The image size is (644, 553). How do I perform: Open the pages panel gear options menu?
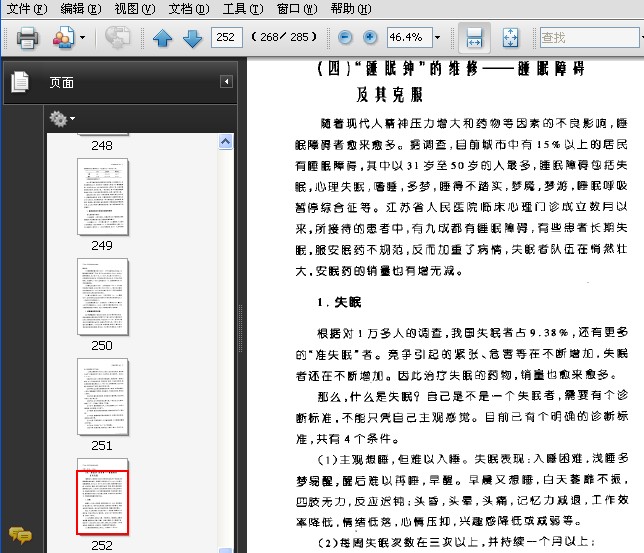62,119
